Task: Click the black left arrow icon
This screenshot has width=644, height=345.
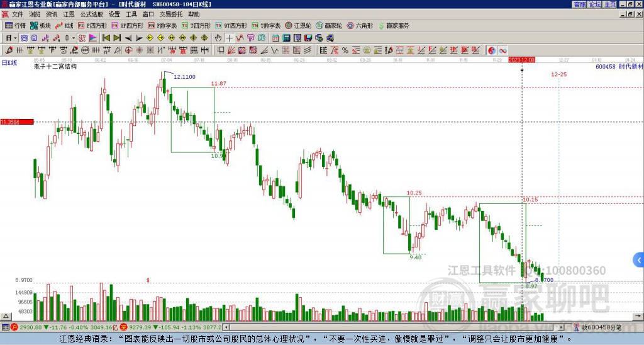Action: click(128, 38)
